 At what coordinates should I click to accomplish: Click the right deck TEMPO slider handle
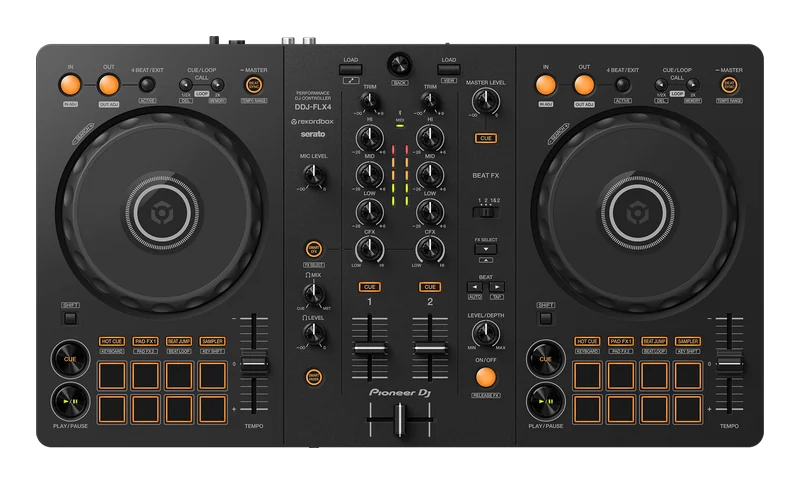pos(729,363)
